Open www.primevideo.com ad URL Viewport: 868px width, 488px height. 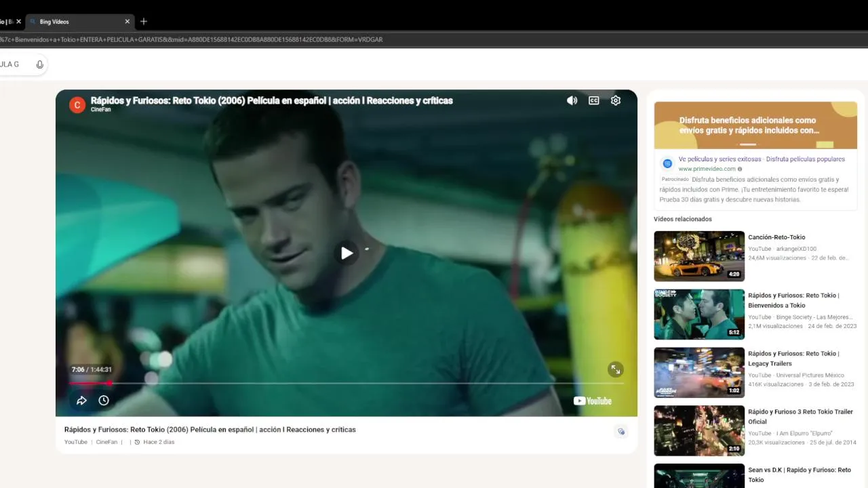point(707,169)
